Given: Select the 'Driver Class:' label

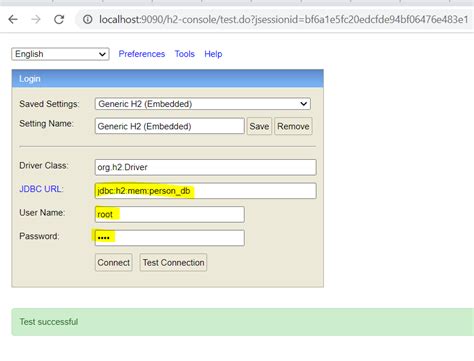Looking at the screenshot, I should (44, 165).
